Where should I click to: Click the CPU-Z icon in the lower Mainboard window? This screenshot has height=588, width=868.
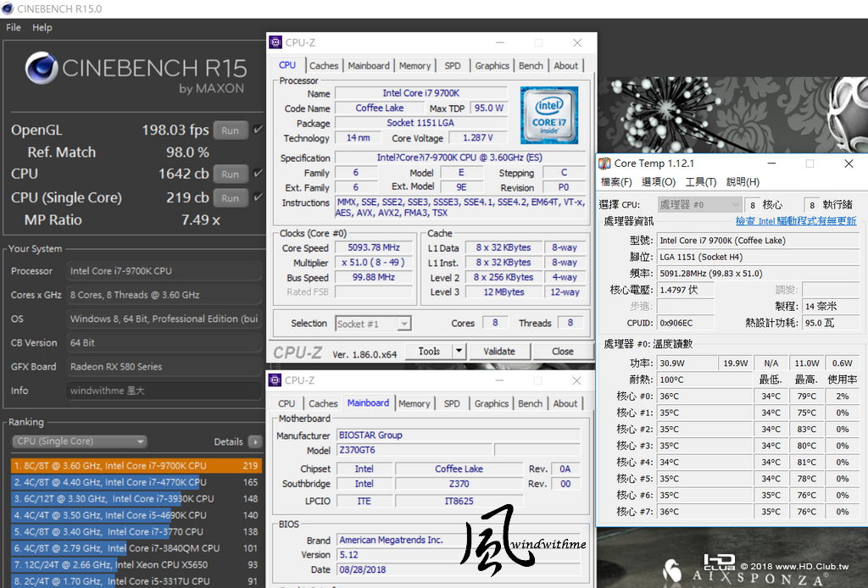(275, 380)
